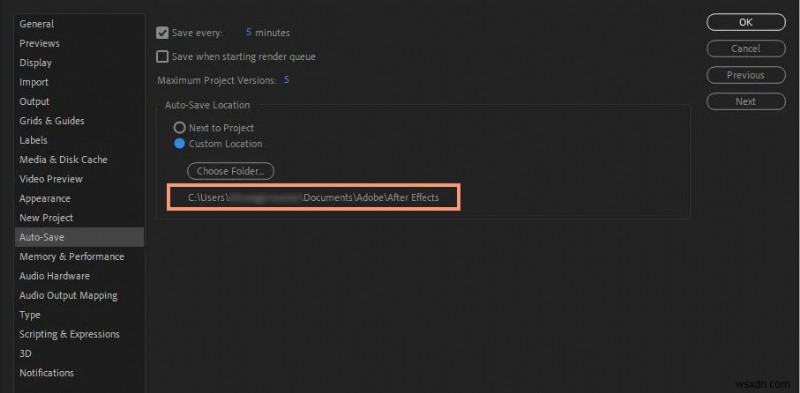Confirm settings with OK button
This screenshot has height=393, width=800.
coord(746,22)
